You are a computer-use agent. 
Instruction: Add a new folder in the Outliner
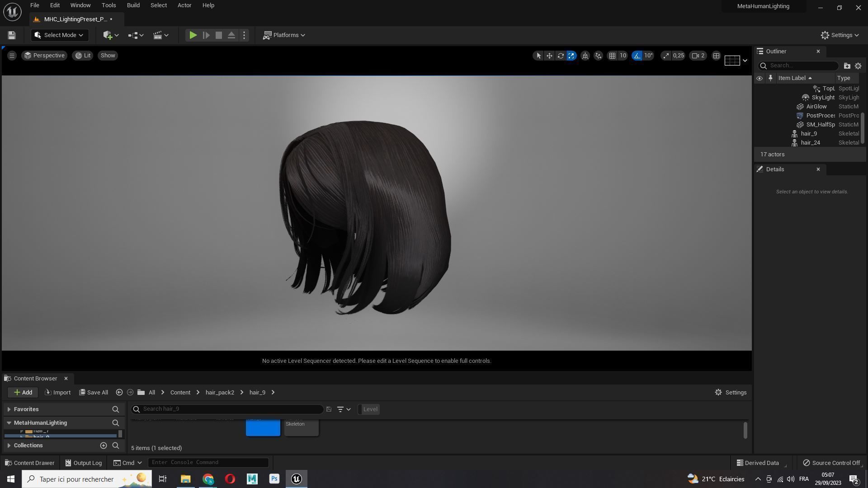coord(847,66)
